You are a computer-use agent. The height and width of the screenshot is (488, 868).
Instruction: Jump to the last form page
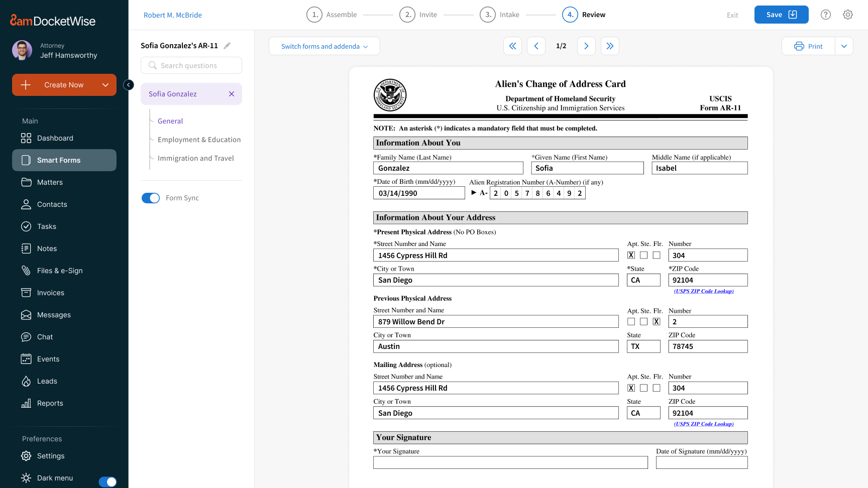coord(610,46)
